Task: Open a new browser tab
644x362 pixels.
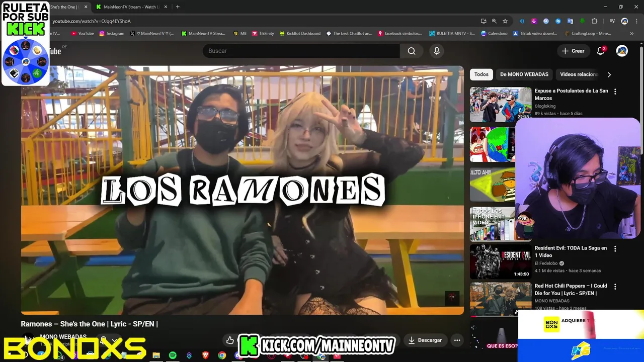Action: point(178,7)
